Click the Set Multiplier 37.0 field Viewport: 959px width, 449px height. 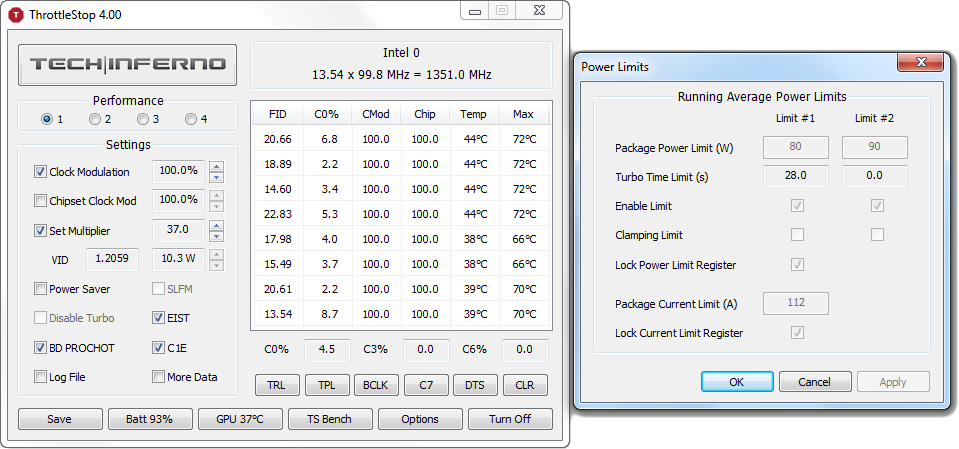pos(178,230)
